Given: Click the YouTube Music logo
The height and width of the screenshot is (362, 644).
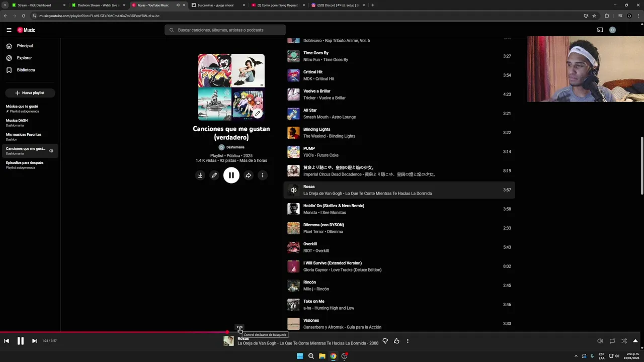Looking at the screenshot, I should [x=26, y=30].
